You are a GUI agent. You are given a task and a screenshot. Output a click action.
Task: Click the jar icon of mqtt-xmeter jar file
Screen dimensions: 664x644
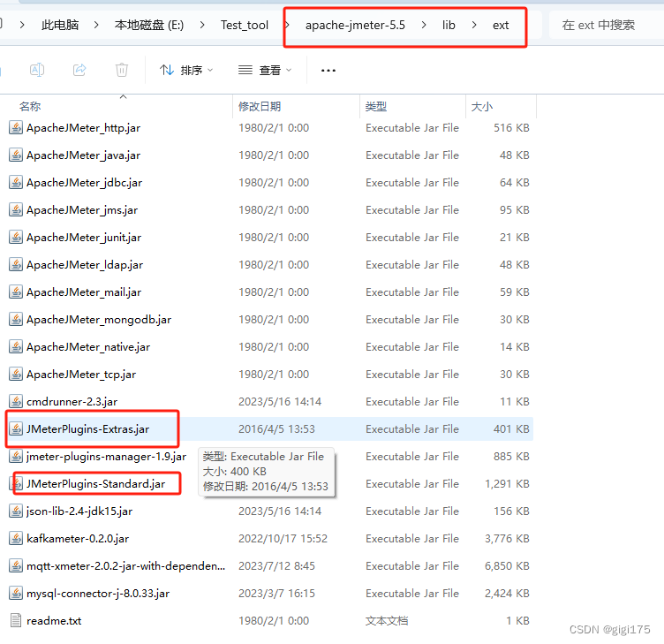pyautogui.click(x=16, y=566)
